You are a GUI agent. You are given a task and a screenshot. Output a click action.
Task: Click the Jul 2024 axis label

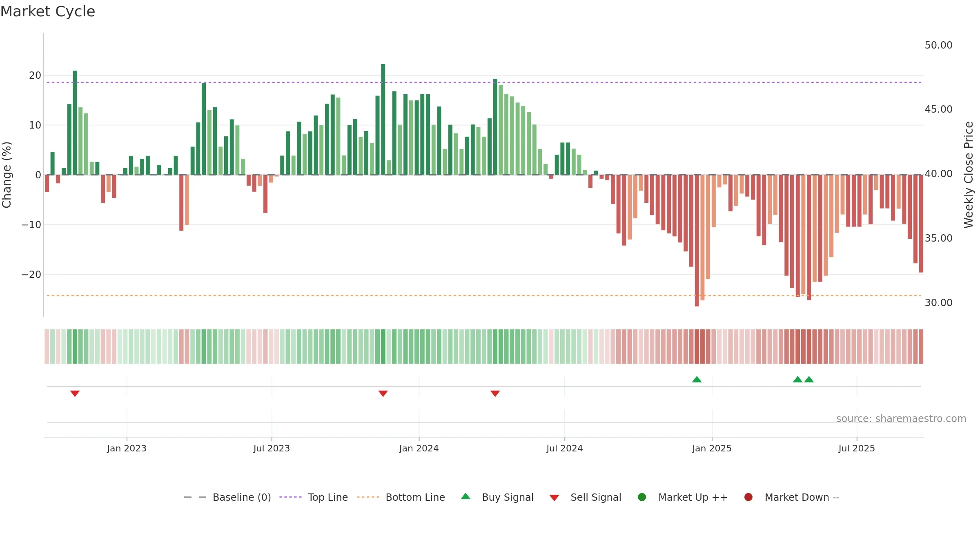click(564, 448)
